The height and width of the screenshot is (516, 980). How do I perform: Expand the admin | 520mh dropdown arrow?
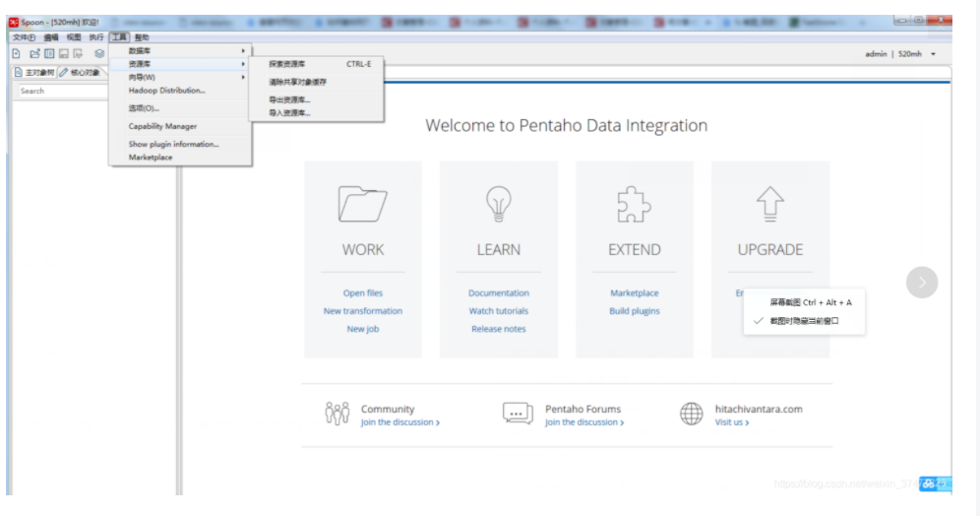(933, 54)
